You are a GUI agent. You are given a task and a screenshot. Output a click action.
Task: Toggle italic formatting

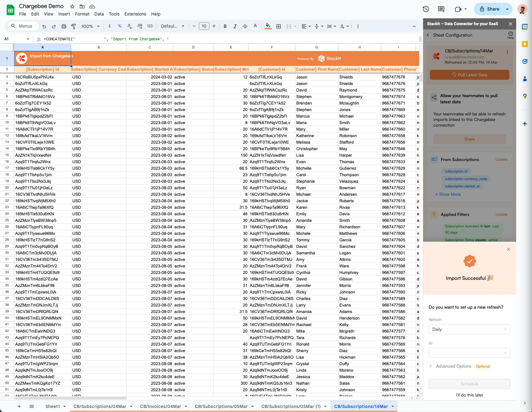coord(235,26)
